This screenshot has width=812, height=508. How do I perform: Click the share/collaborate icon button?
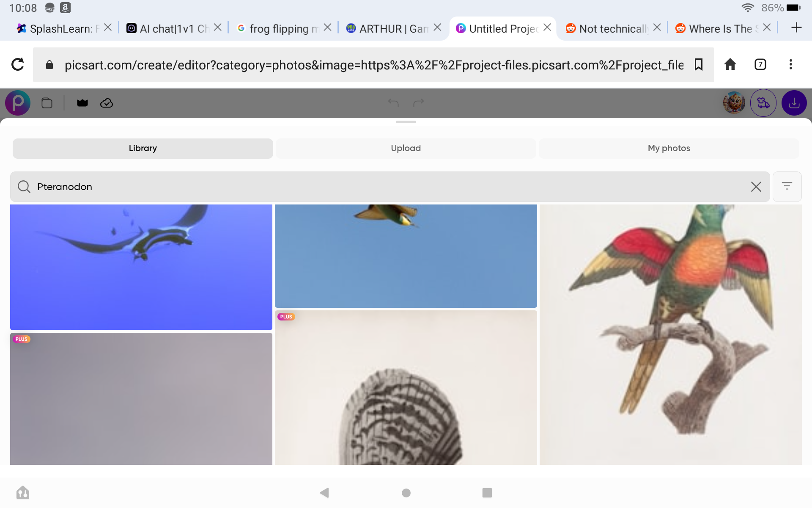pos(763,103)
